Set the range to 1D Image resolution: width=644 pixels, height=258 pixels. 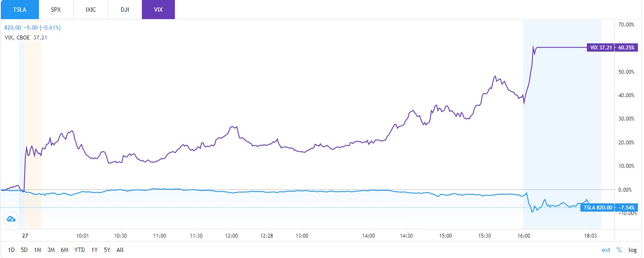[12, 250]
